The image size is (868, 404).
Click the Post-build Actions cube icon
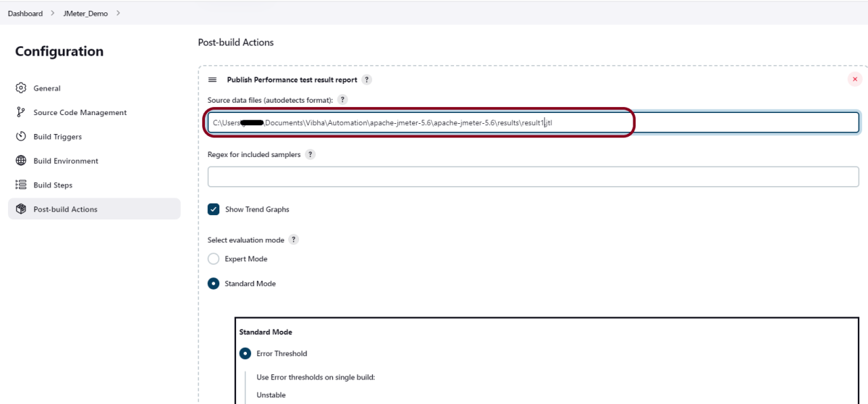point(21,209)
